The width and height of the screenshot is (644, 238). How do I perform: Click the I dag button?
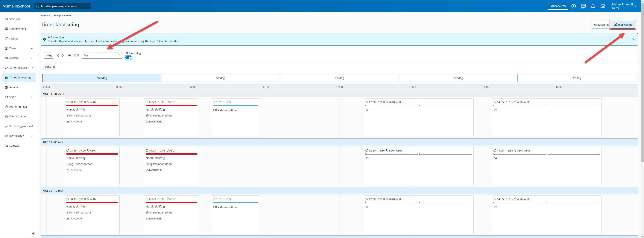click(48, 55)
